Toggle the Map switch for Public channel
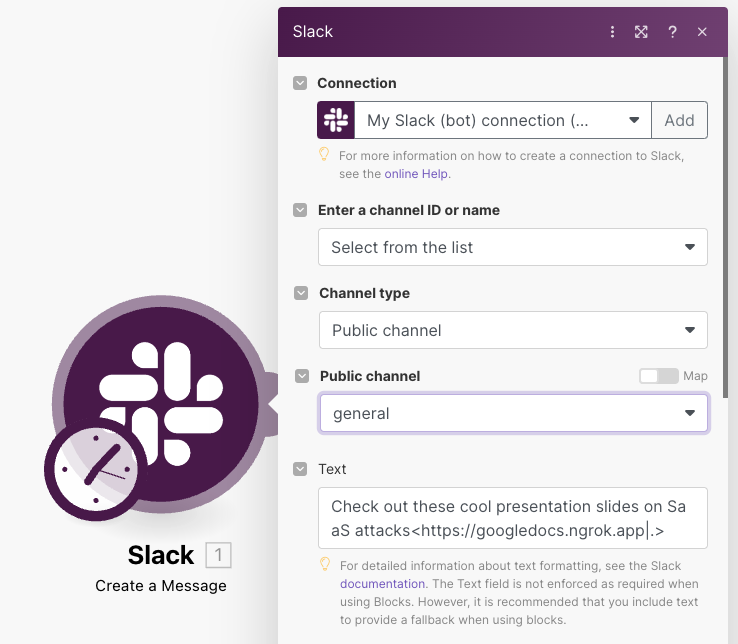Viewport: 738px width, 644px height. point(658,376)
